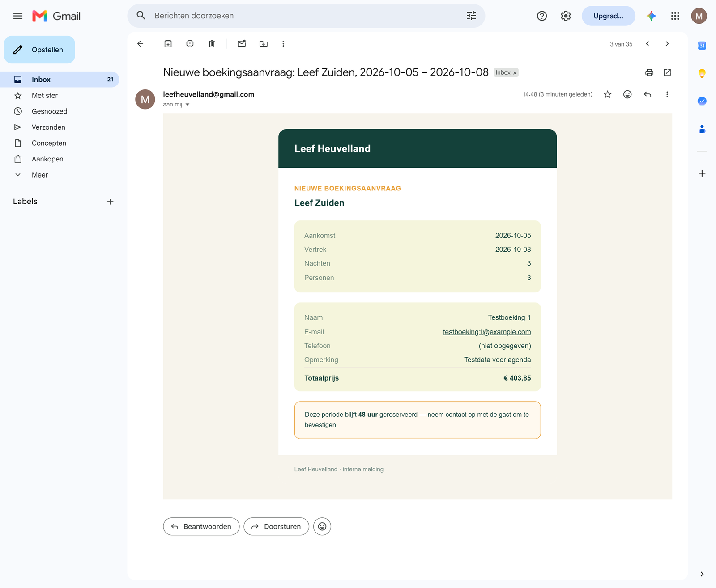Click Doorsturen button
The height and width of the screenshot is (588, 716).
coord(276,527)
